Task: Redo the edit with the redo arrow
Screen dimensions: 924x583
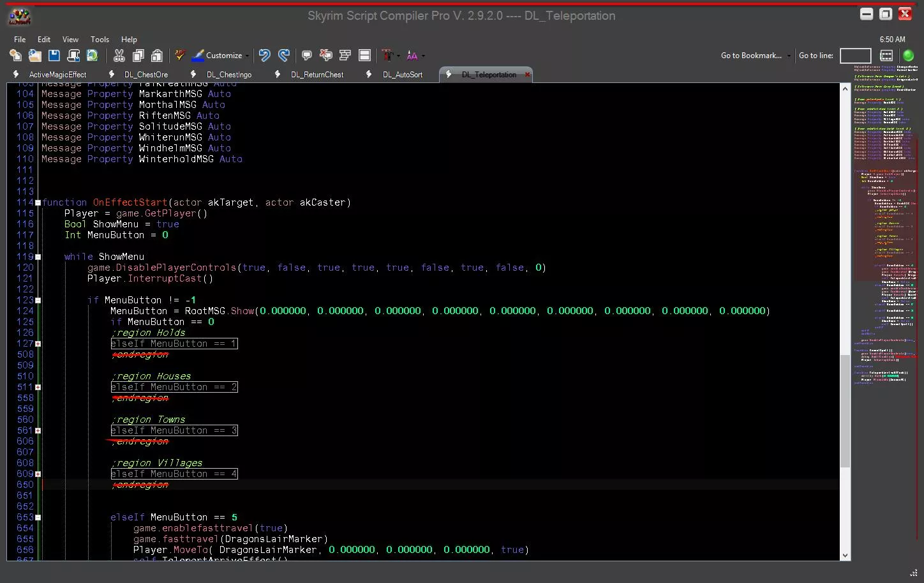Action: click(284, 56)
